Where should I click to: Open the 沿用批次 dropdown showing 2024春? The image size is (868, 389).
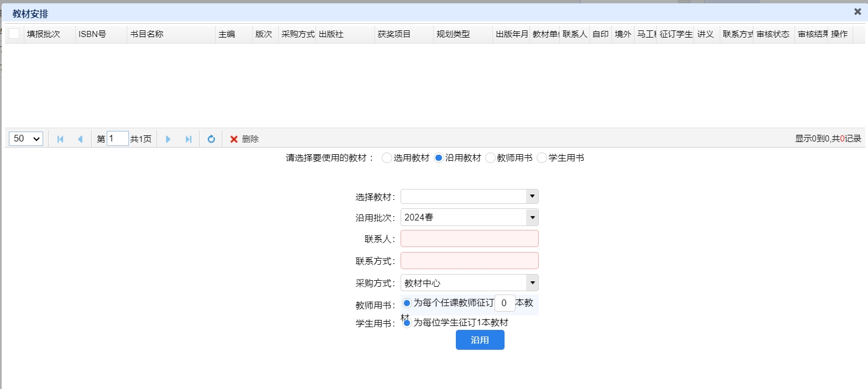532,217
